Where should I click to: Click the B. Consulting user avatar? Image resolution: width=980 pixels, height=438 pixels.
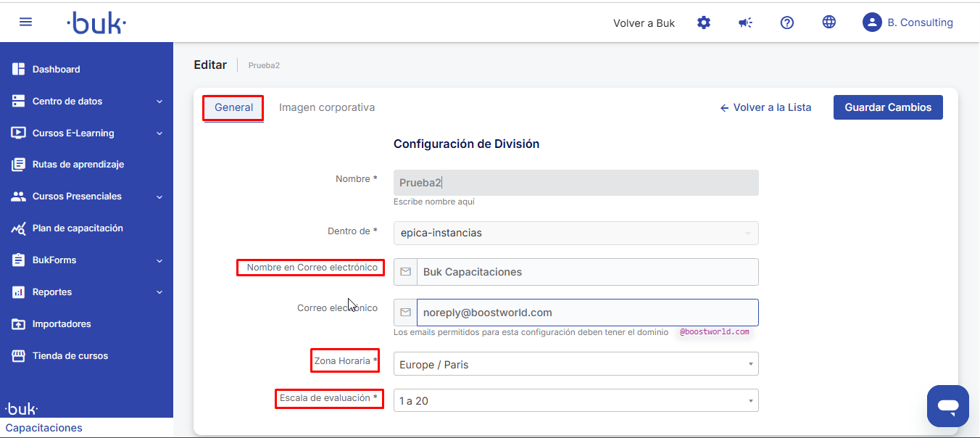[871, 22]
